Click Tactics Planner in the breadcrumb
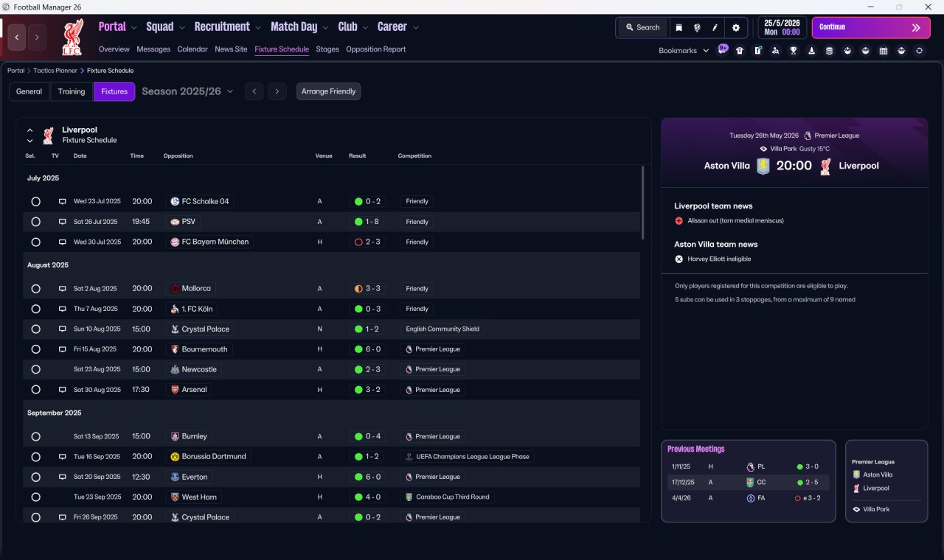The height and width of the screenshot is (560, 944). coord(55,71)
